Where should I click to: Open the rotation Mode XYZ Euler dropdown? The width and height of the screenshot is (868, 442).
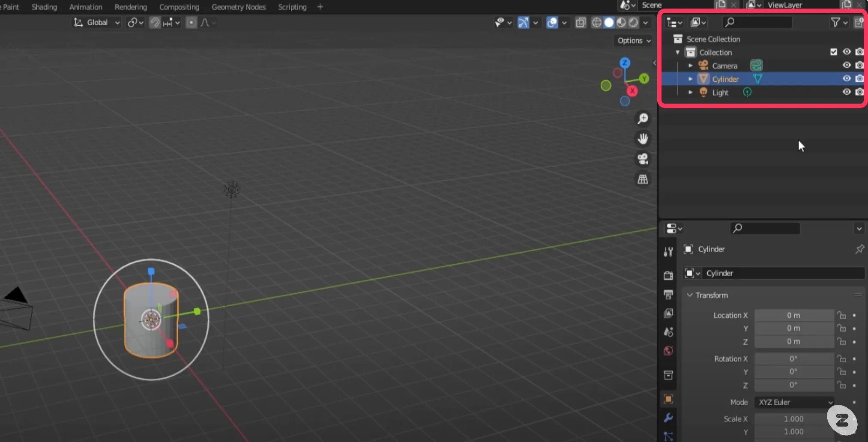[794, 402]
